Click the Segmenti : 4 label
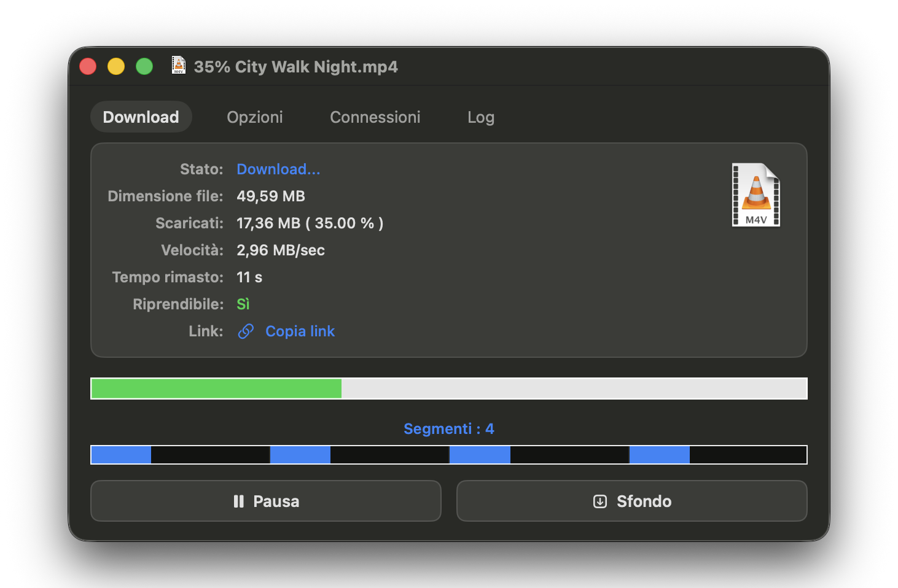This screenshot has height=588, width=898. 448,428
